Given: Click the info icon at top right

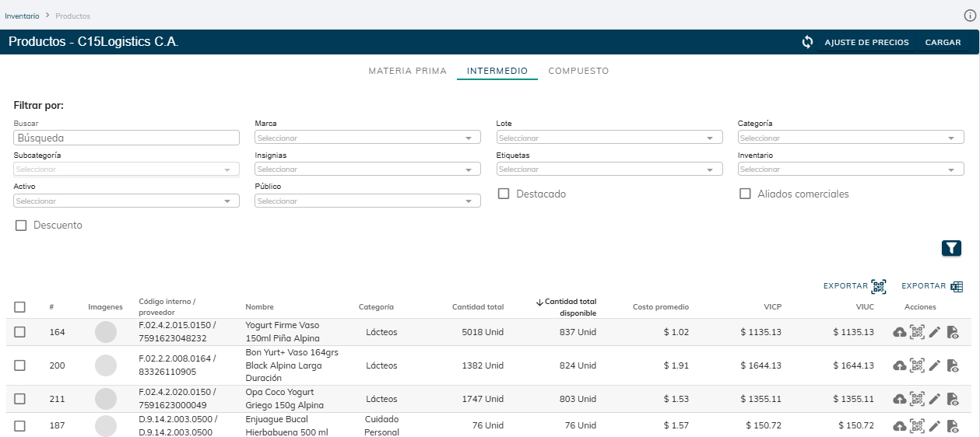Looking at the screenshot, I should pos(969,16).
